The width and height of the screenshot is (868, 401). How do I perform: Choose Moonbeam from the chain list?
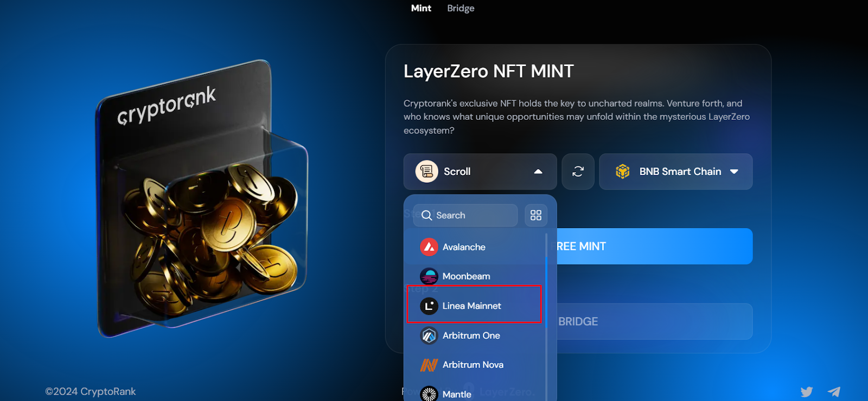475,276
